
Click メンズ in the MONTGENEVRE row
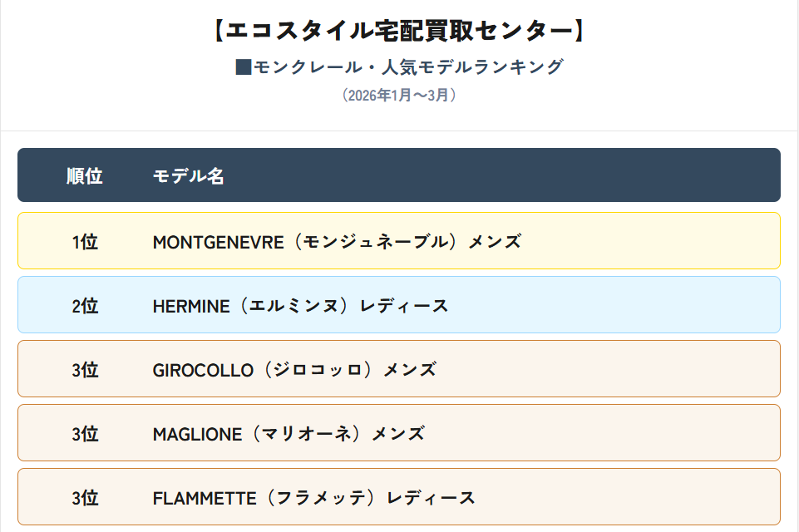495,242
